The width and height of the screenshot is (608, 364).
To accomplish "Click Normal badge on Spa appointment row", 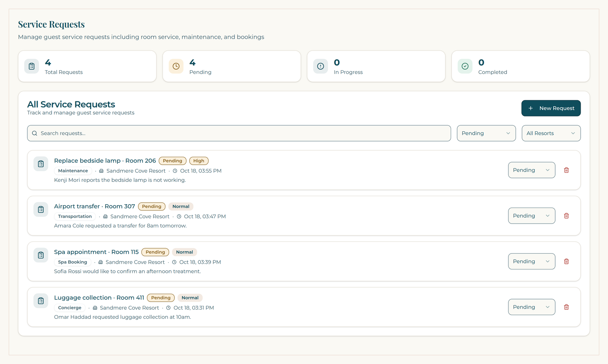I will [x=184, y=252].
